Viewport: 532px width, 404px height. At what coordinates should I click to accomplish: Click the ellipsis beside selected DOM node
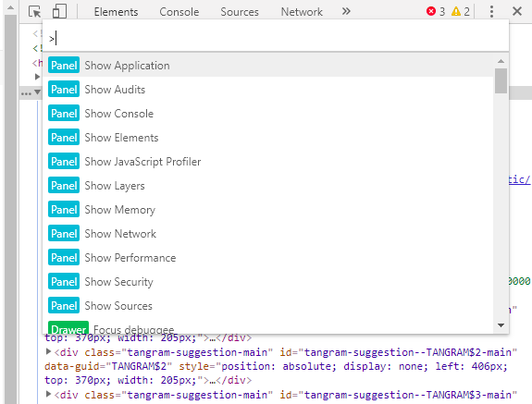pos(26,93)
